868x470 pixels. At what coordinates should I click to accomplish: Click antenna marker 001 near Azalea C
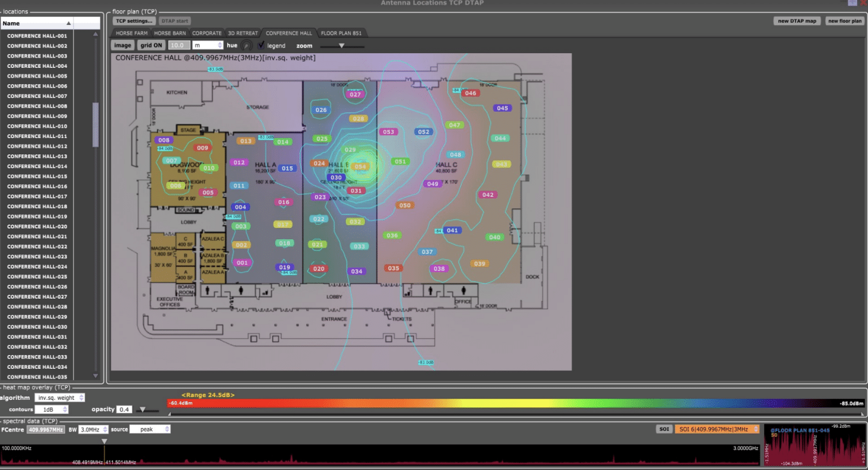242,262
